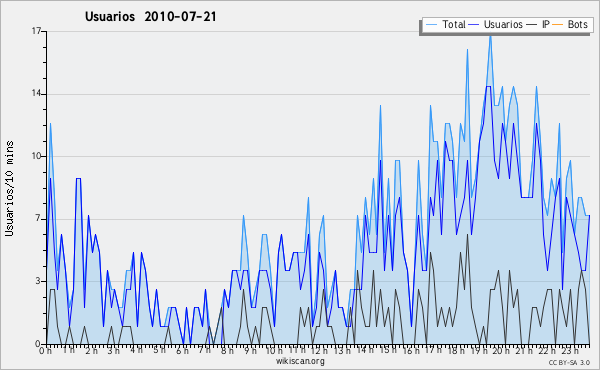Select the 'Total' legend entry
This screenshot has width=600, height=370.
tap(454, 24)
